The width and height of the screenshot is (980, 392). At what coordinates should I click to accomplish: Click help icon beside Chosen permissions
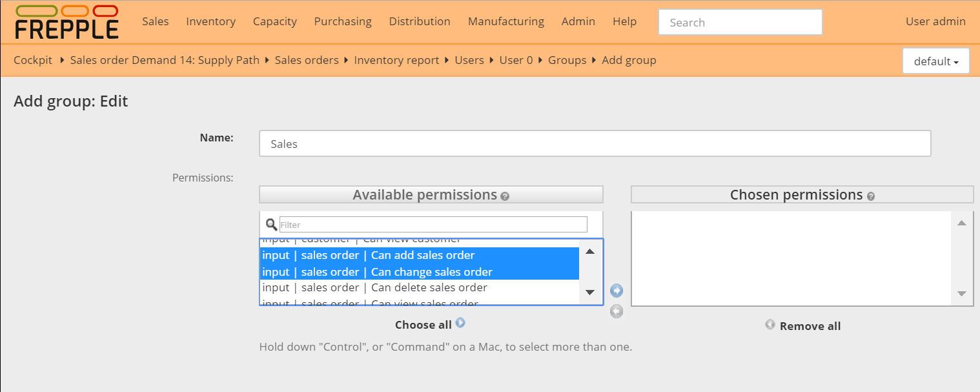871,196
